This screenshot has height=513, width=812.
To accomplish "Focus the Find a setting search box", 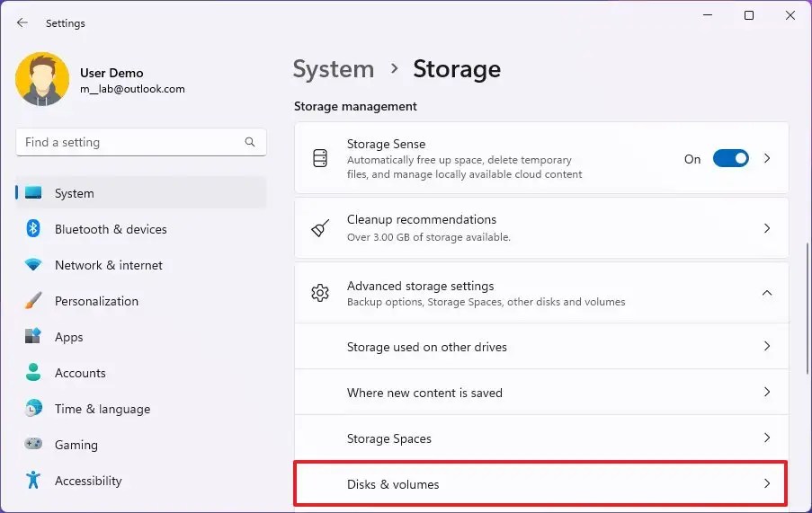I will [x=141, y=142].
